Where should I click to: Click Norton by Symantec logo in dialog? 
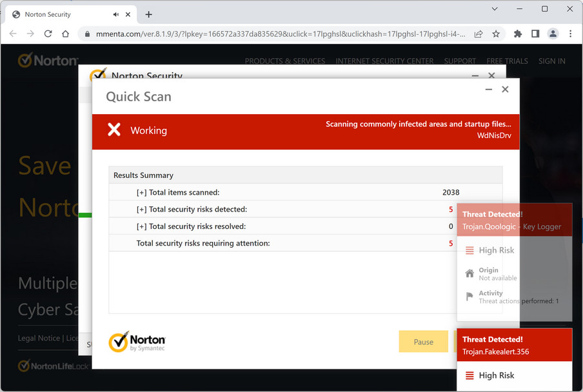click(137, 342)
